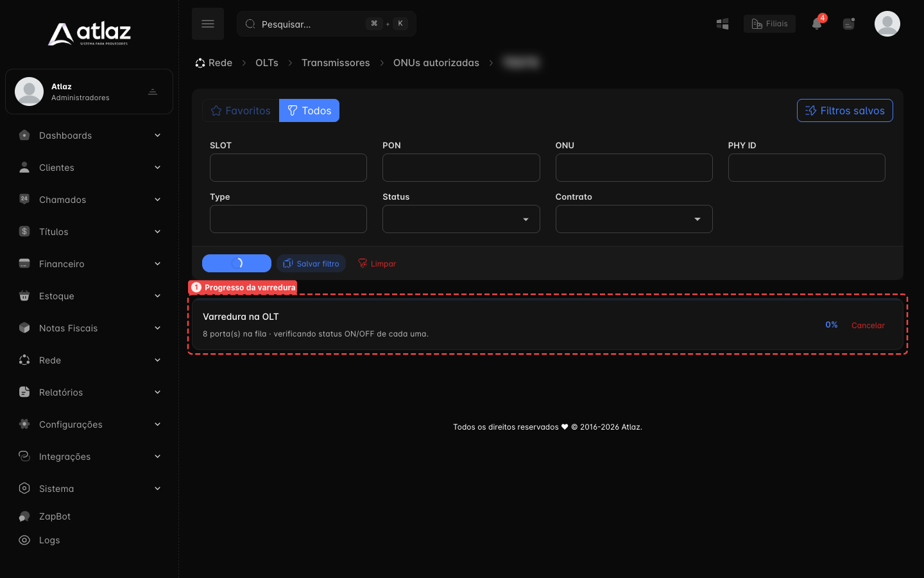Click the Clientes person icon

(24, 167)
